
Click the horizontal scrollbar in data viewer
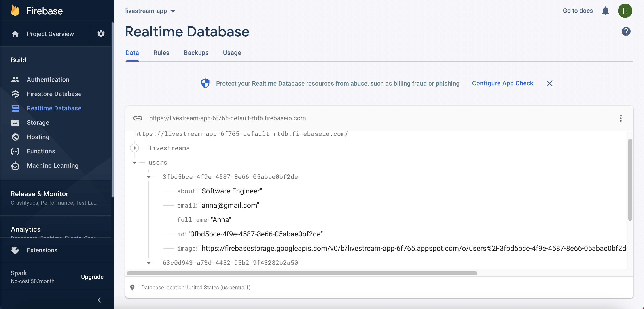(x=301, y=273)
